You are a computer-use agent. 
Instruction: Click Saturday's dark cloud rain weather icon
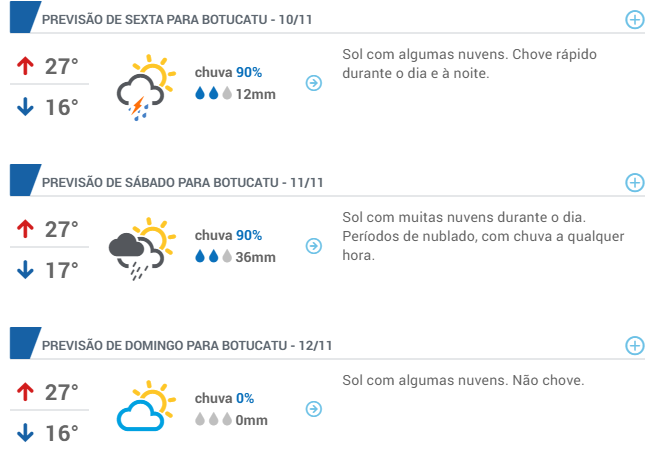point(142,249)
